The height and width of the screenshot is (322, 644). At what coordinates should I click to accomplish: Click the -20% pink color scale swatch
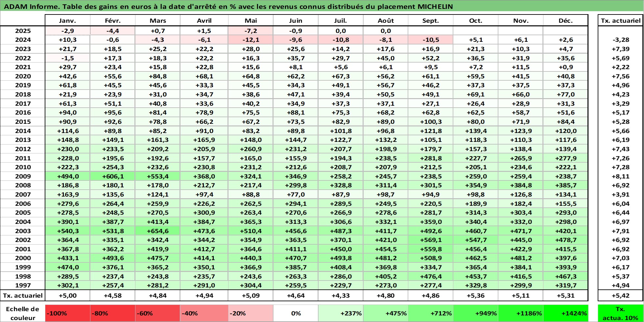click(250, 313)
